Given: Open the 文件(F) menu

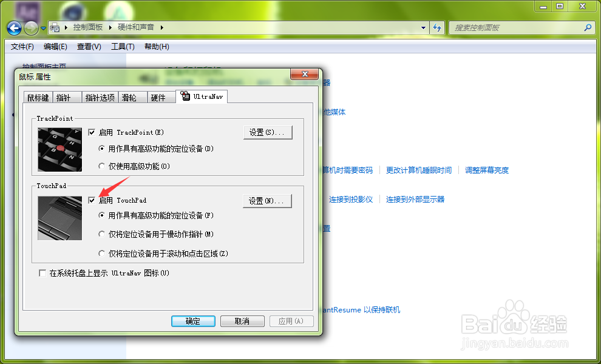Looking at the screenshot, I should tap(22, 46).
